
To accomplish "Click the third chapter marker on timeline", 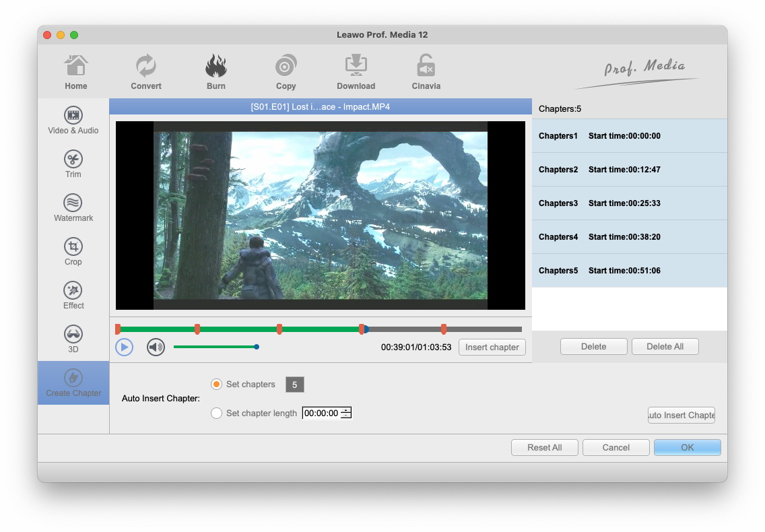I will 279,329.
